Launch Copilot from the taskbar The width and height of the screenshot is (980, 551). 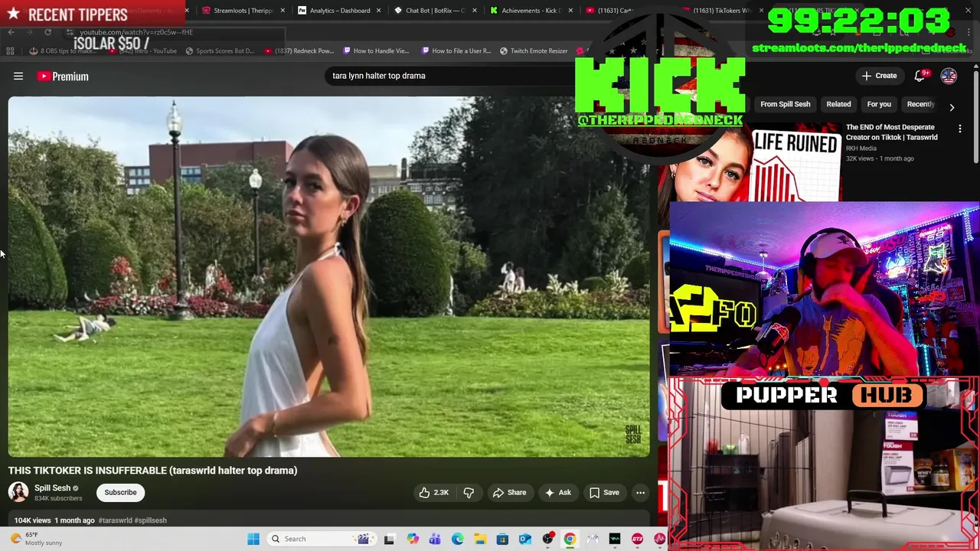pyautogui.click(x=413, y=539)
